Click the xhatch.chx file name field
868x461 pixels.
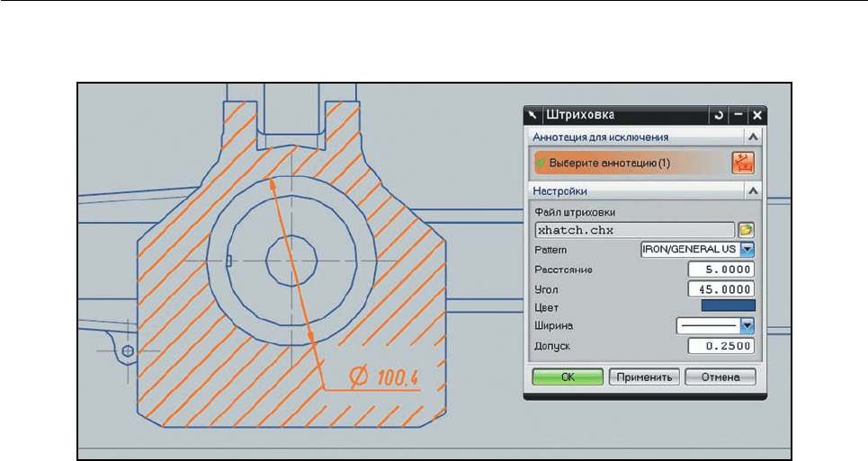coord(634,230)
